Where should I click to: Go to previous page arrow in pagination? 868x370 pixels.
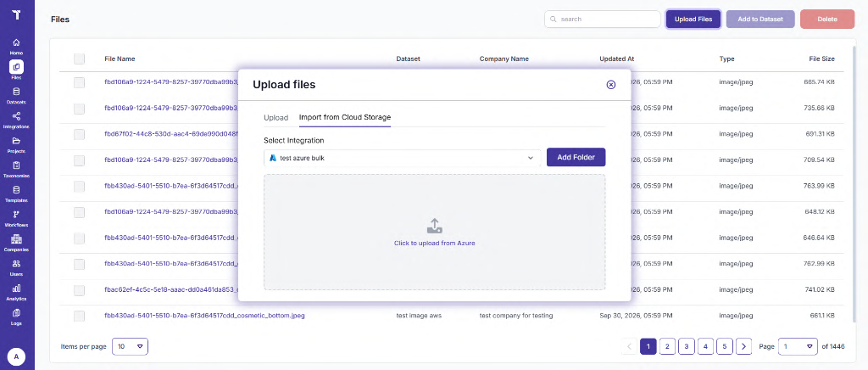pyautogui.click(x=629, y=347)
